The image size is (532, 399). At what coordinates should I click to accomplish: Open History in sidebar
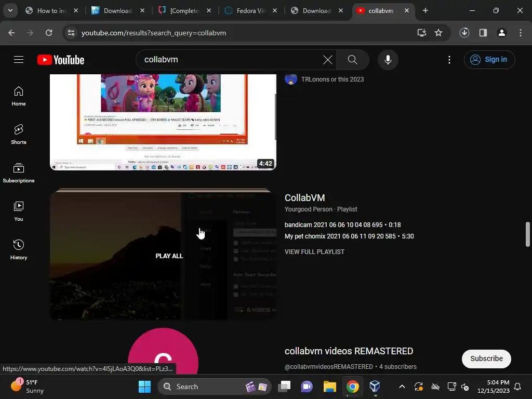coord(19,250)
